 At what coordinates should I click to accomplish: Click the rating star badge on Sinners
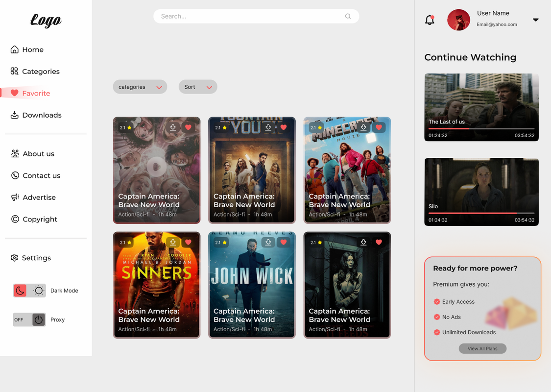pyautogui.click(x=125, y=243)
